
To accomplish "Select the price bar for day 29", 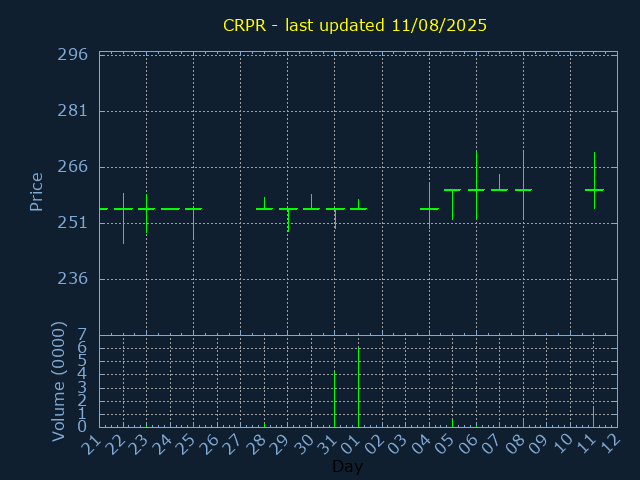I will [x=288, y=220].
